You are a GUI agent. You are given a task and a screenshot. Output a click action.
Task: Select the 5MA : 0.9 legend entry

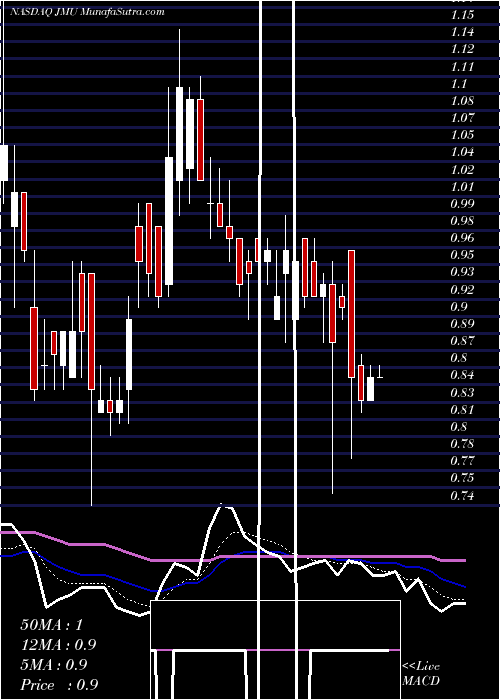pos(54,665)
